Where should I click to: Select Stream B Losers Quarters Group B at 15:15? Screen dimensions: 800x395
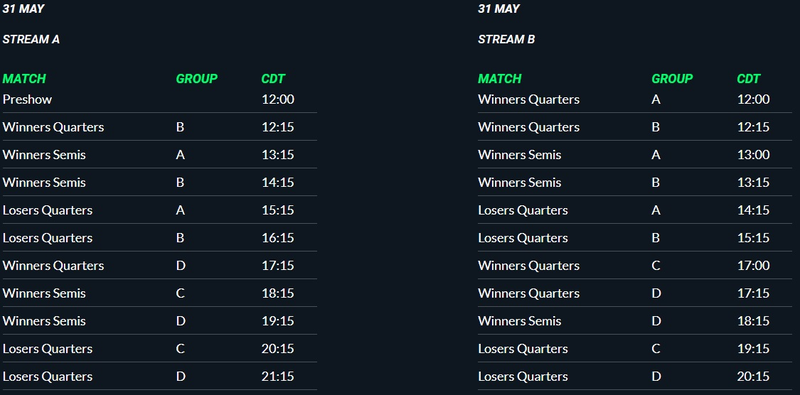pos(635,238)
